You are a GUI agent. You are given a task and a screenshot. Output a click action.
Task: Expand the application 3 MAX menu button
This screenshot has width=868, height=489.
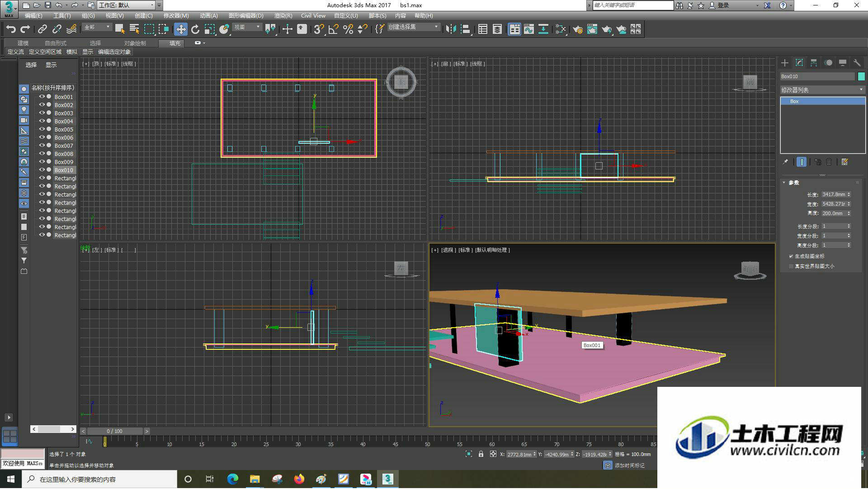[x=9, y=9]
